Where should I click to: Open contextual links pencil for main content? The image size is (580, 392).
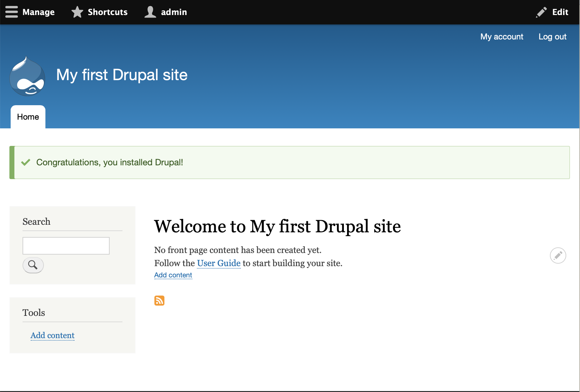click(x=558, y=255)
